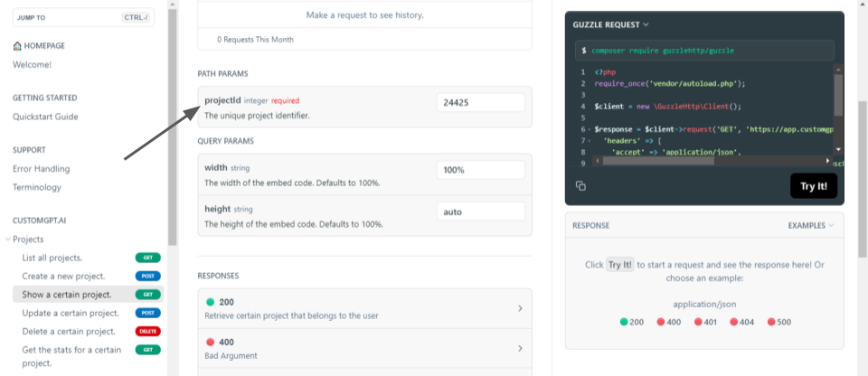Click the PATH PARAMS heading
Screen dimensions: 868x376
[x=223, y=73]
